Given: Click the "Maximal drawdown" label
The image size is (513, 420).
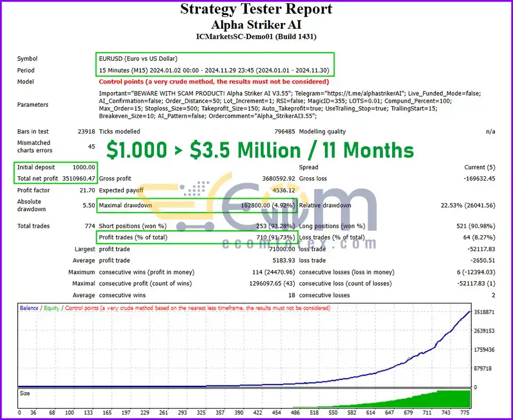Looking at the screenshot, I should tap(125, 205).
